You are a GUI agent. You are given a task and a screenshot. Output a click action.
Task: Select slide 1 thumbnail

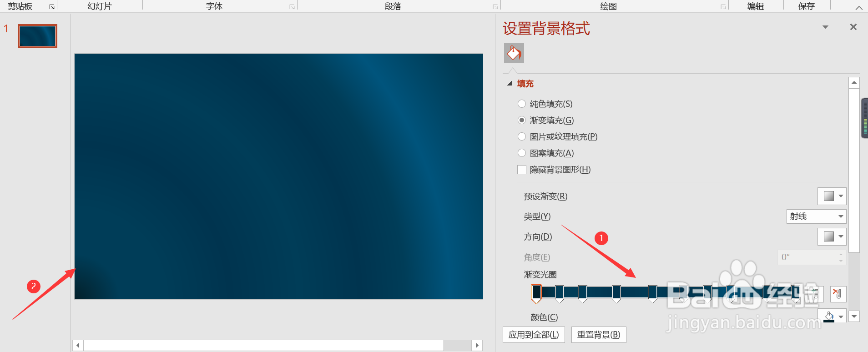coord(37,36)
